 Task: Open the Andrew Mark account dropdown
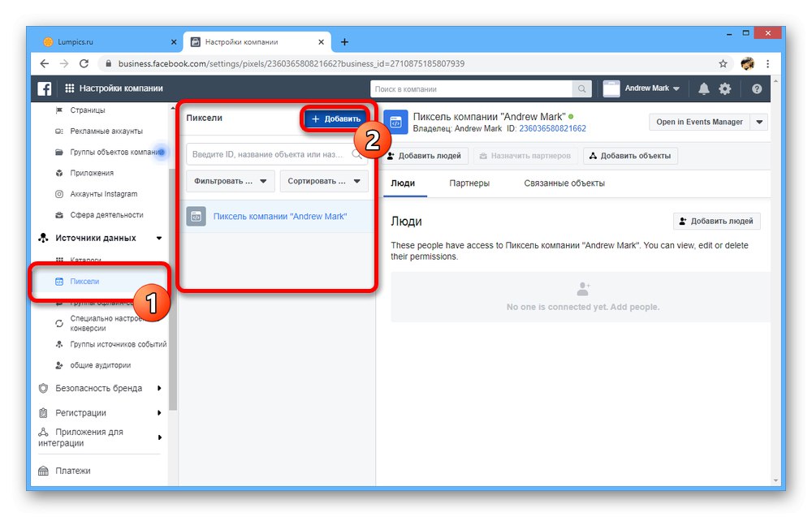point(652,88)
